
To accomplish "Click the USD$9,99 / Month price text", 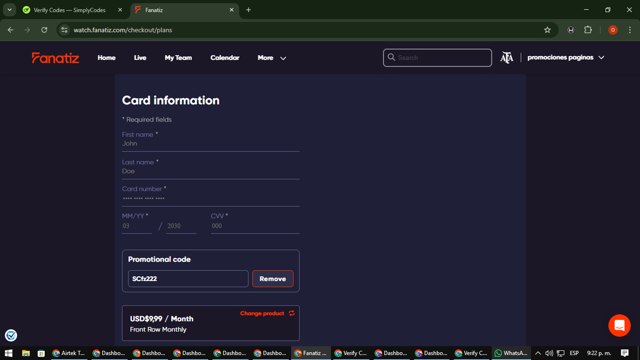I will 162,319.
